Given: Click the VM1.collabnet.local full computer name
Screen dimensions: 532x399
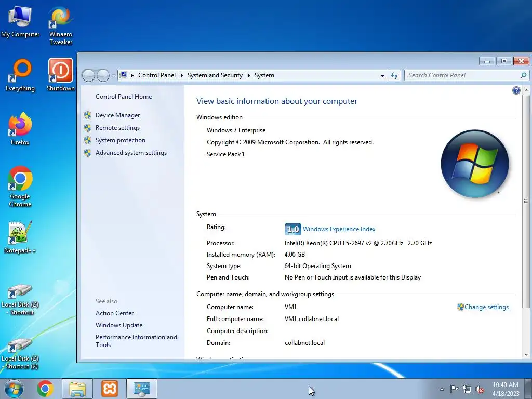Looking at the screenshot, I should 312,319.
